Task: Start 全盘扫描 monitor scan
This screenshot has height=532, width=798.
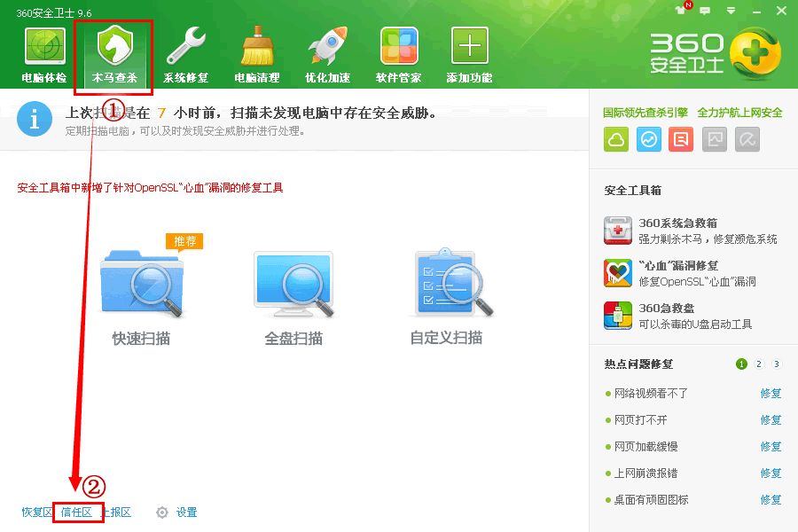Action: (293, 284)
